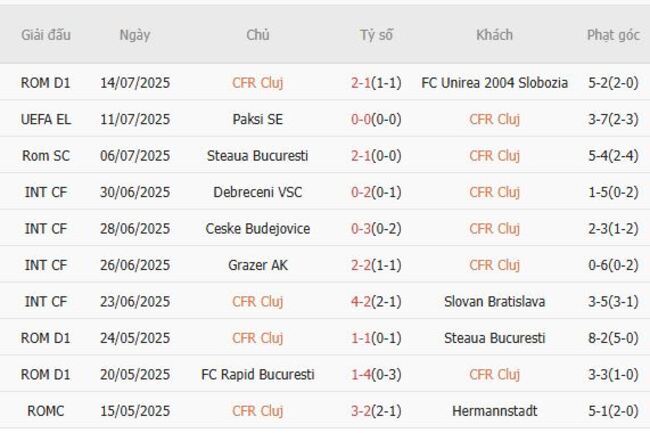Screen dimensions: 650x433
Task: Open FC Unirea 2004 Slobozia team link
Action: tap(495, 83)
